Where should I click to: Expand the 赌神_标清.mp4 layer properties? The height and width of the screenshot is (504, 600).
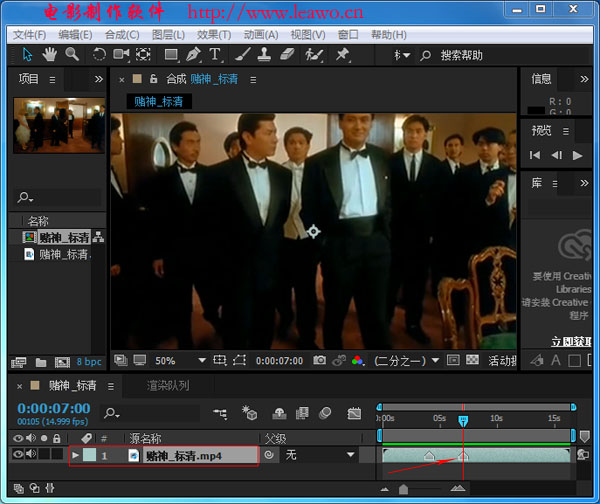[75, 455]
